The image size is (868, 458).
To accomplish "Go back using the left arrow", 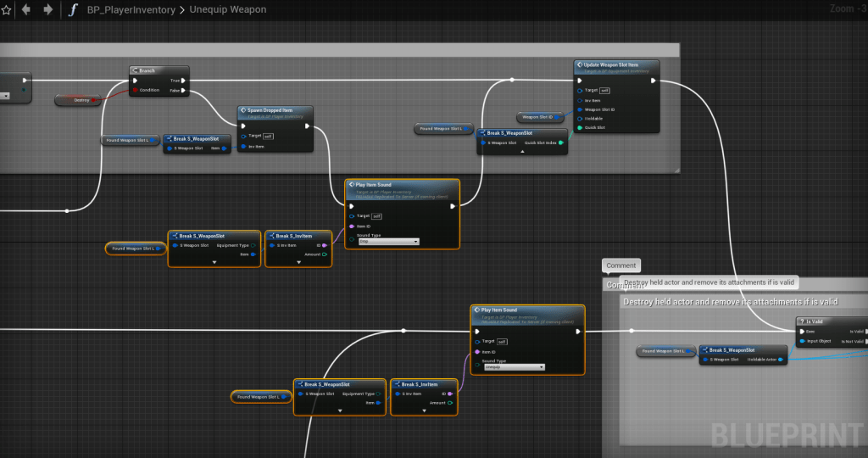I will [26, 10].
